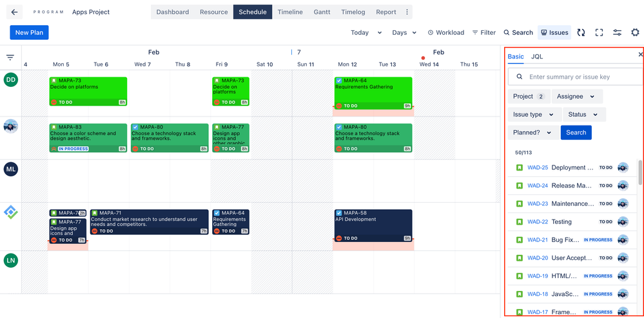Click the Mon 12 date header
This screenshot has width=644, height=318.
click(347, 64)
